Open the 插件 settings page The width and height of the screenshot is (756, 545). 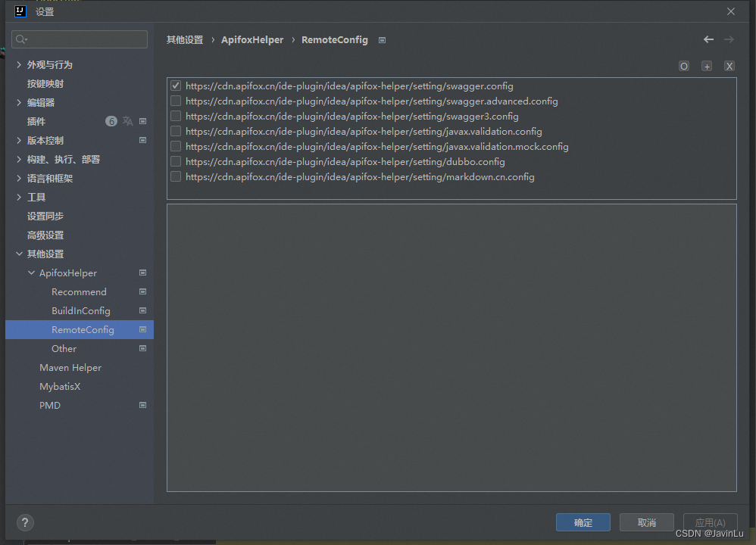coord(36,121)
